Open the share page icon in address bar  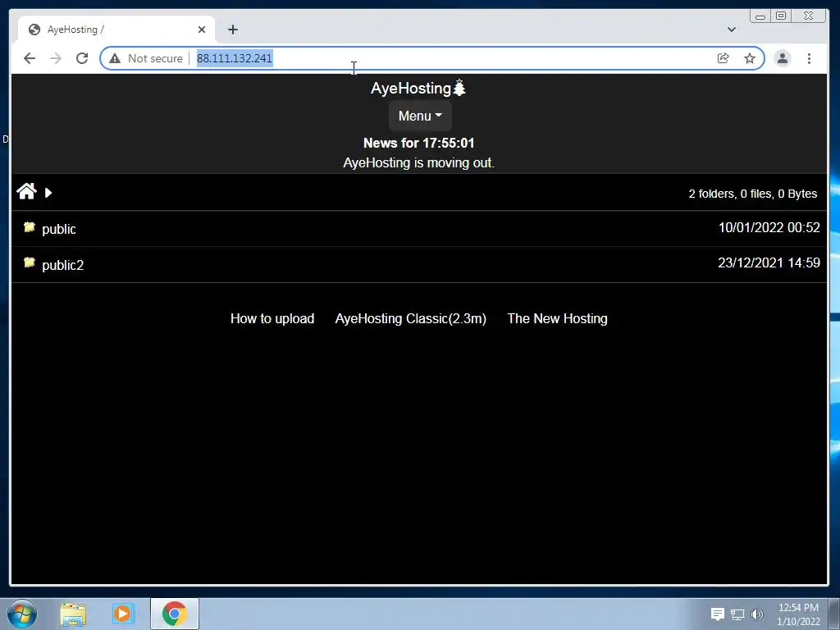[x=724, y=58]
